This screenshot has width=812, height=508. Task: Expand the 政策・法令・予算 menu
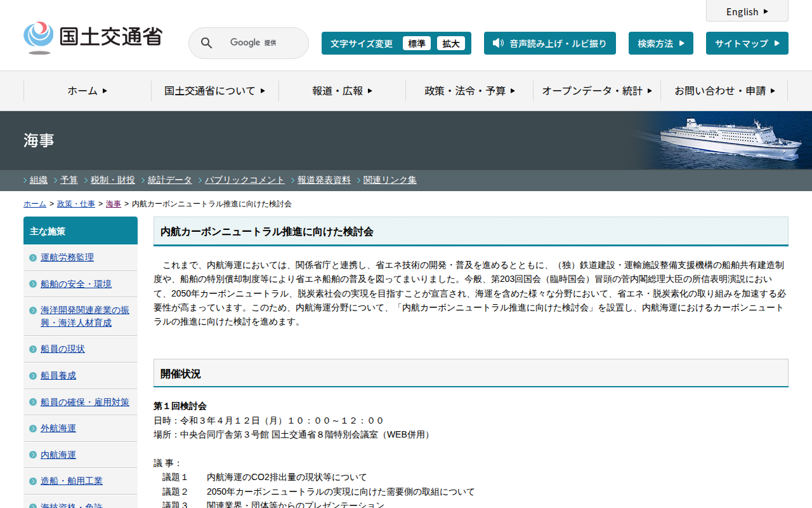coord(470,91)
